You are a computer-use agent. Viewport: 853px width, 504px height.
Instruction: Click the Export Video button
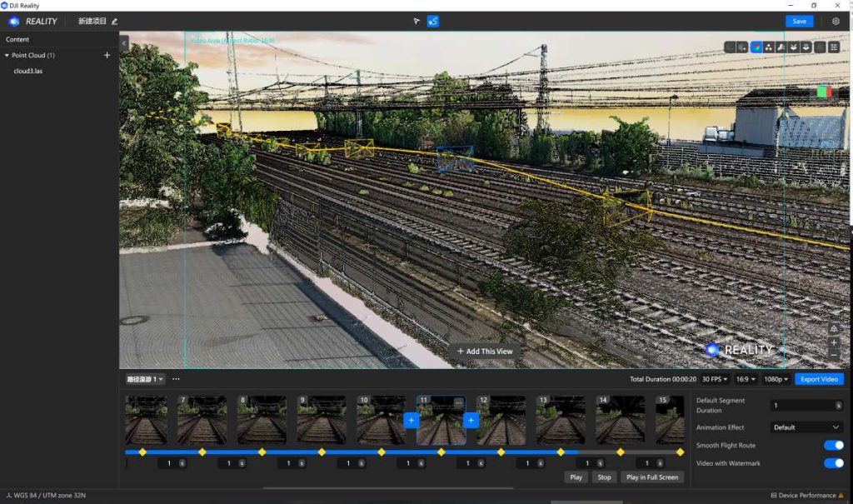pyautogui.click(x=819, y=379)
